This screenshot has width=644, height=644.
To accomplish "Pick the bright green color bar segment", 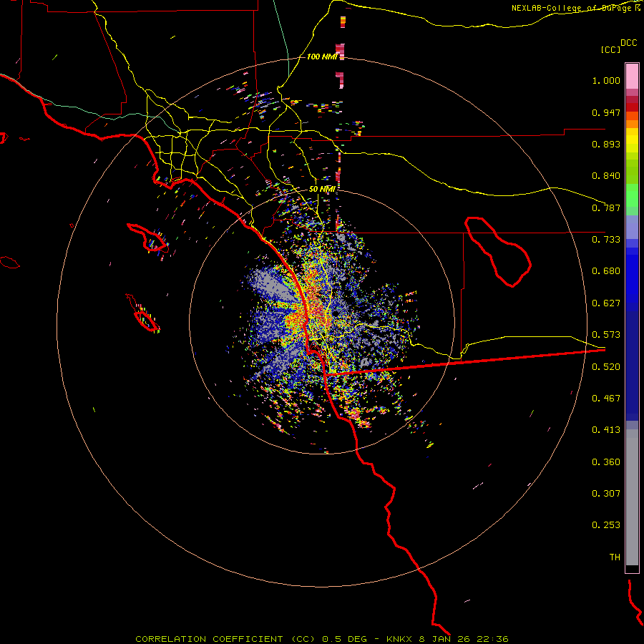I will [x=632, y=195].
